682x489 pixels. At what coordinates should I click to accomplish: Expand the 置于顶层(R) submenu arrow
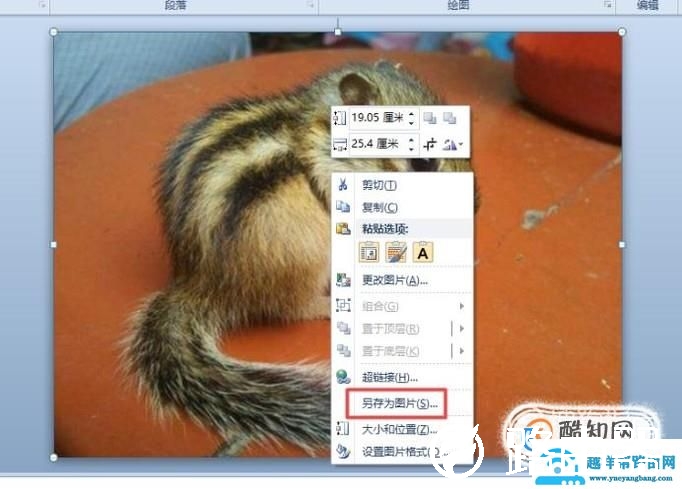[462, 328]
